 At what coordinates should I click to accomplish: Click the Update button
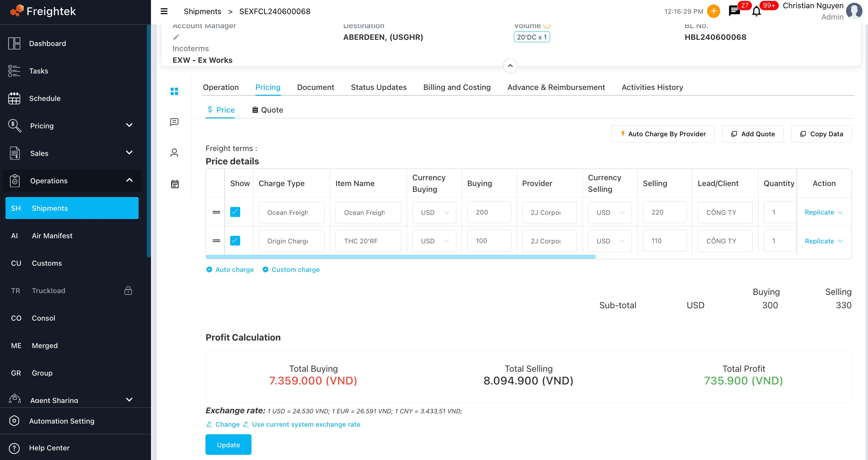coord(228,445)
